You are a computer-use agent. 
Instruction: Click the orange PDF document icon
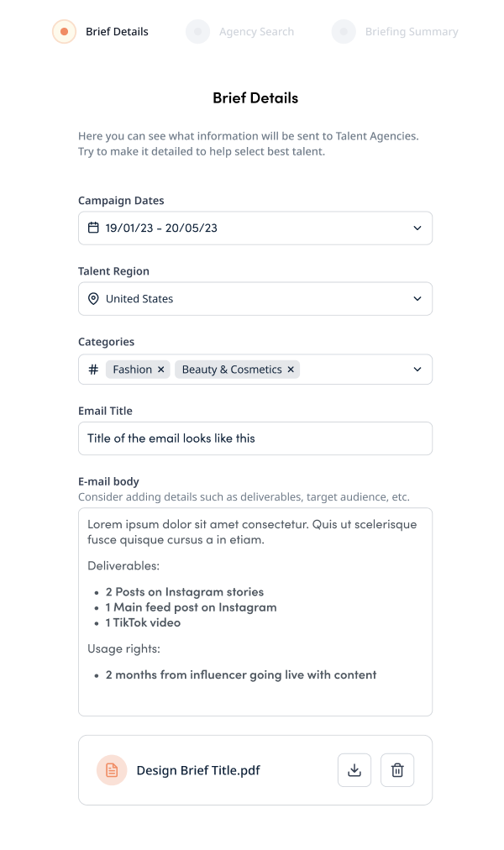112,770
